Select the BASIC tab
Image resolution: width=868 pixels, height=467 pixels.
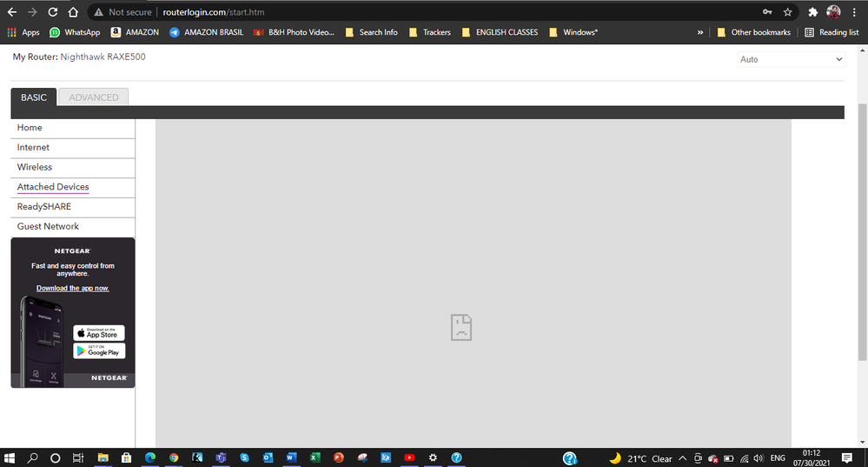[34, 97]
